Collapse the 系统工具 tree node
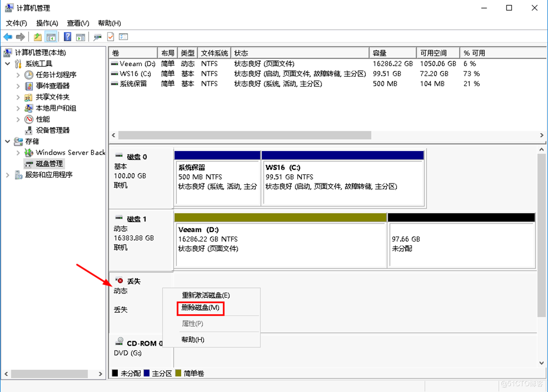This screenshot has width=548, height=392. pyautogui.click(x=8, y=64)
